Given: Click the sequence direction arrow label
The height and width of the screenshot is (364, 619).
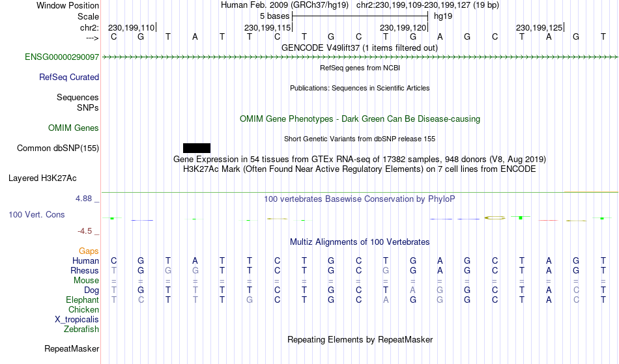Looking at the screenshot, I should pyautogui.click(x=93, y=38).
